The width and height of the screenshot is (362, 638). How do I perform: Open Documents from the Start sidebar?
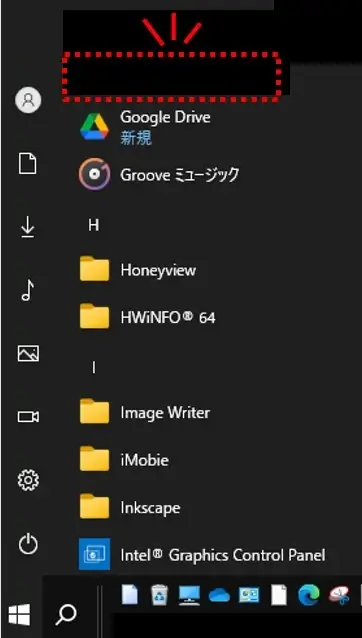pyautogui.click(x=28, y=164)
